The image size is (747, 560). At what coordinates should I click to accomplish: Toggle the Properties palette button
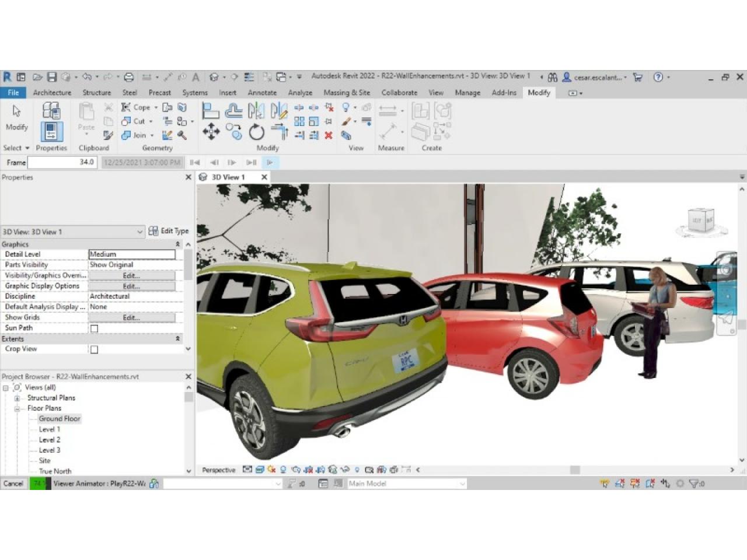click(x=51, y=132)
